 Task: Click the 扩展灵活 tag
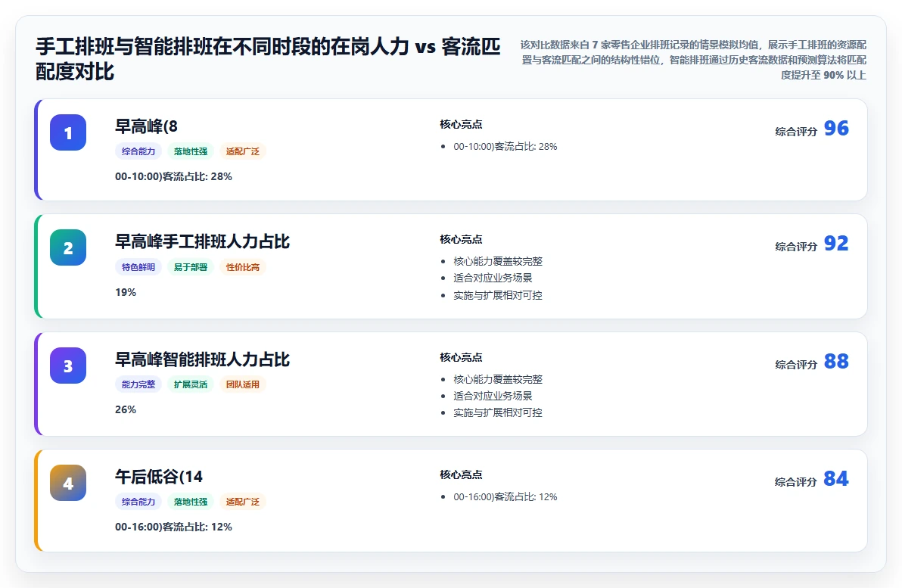(191, 384)
